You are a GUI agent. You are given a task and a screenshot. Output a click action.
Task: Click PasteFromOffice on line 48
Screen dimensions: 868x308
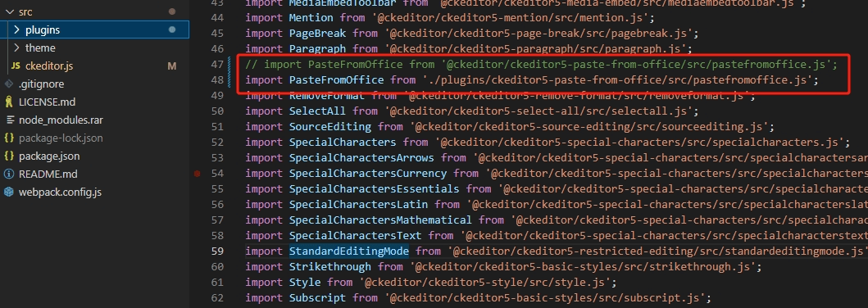point(337,80)
